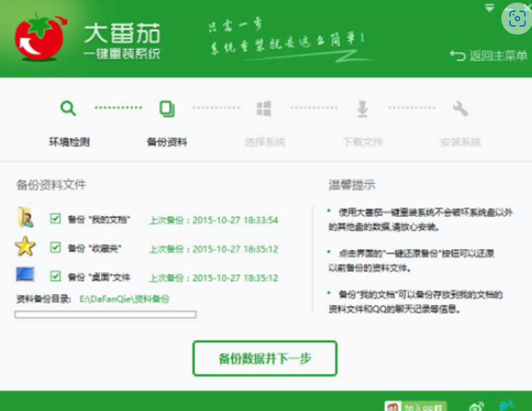
Task: Toggle 备份 "收藏夹" checkbox
Action: coord(56,247)
